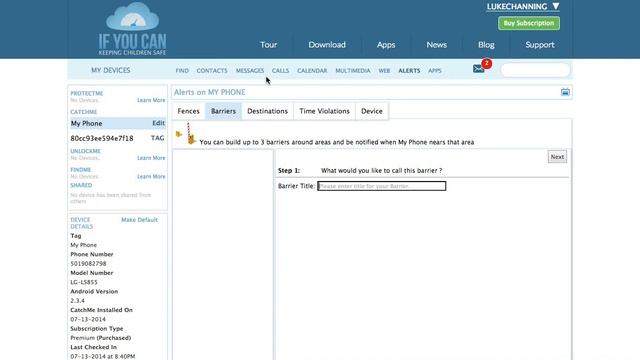
Task: Select MULTIMEDIA in device toolbar
Action: (353, 71)
